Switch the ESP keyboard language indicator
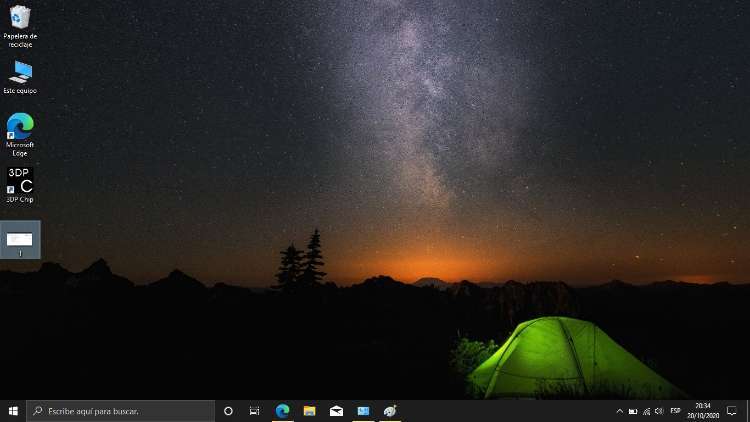 pos(676,411)
